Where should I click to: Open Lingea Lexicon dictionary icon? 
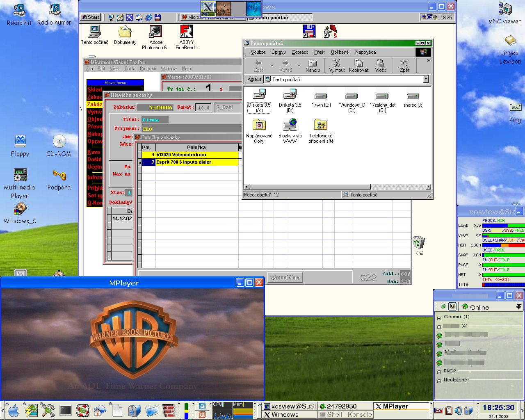coord(510,49)
